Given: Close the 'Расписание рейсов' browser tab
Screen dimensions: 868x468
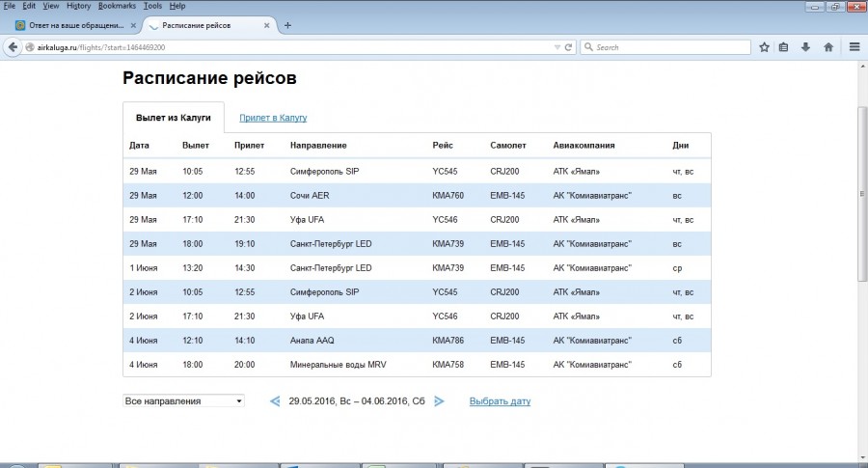Looking at the screenshot, I should [x=268, y=25].
